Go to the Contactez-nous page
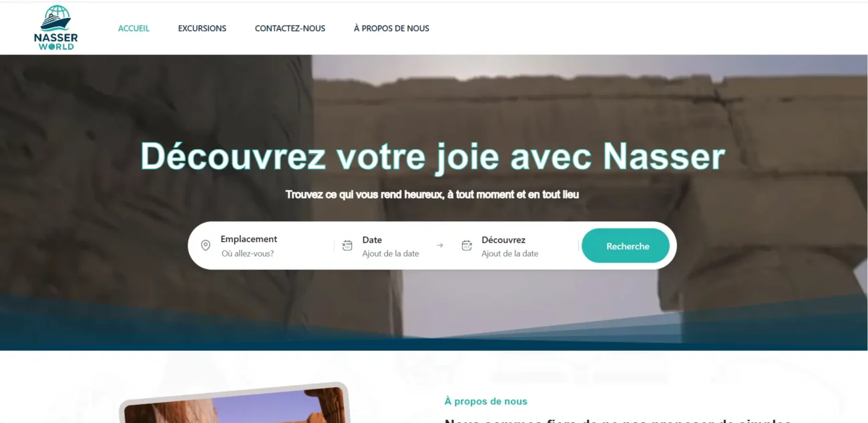Screen dimensions: 868x423 coord(290,28)
